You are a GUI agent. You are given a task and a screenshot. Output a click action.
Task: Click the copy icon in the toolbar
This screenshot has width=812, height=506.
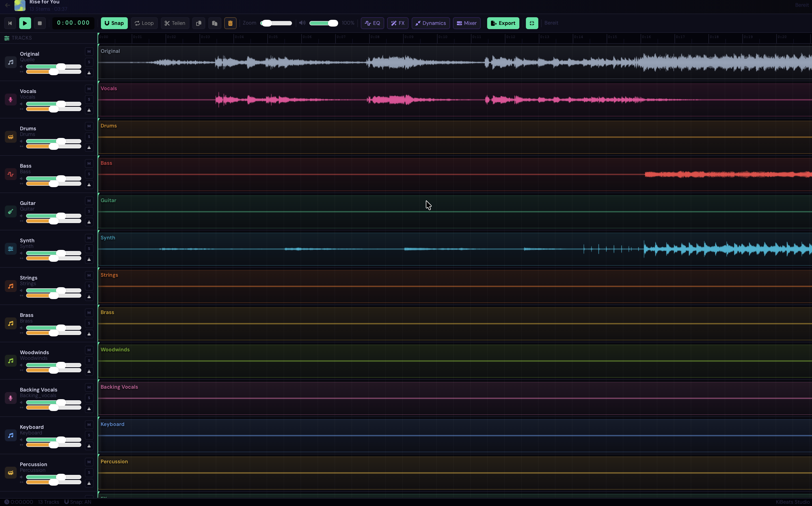point(199,23)
